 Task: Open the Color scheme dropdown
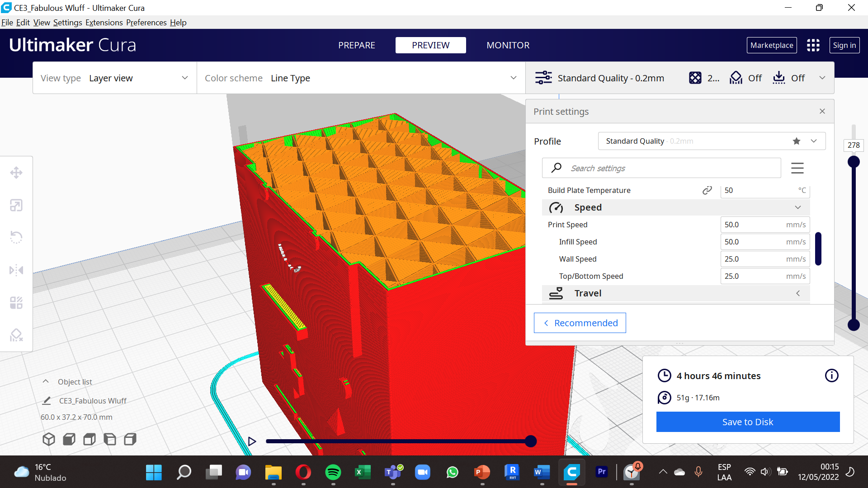pos(361,78)
